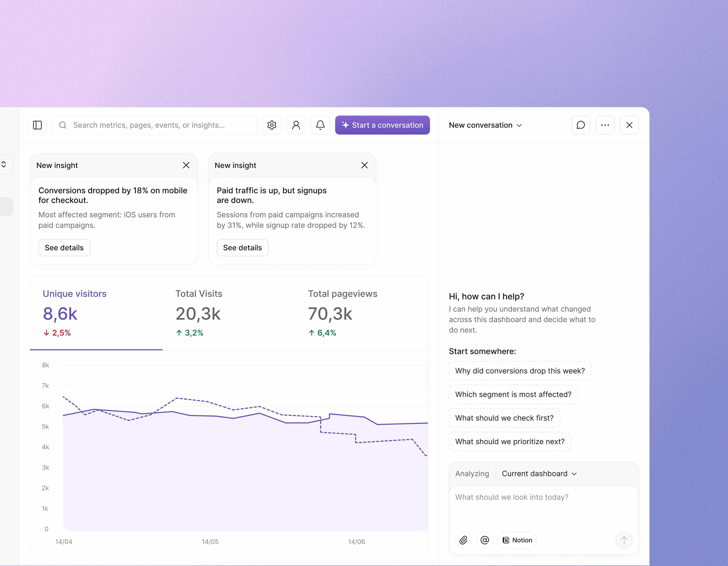Click the 3,2% increase indicator
The width and height of the screenshot is (728, 566).
190,333
